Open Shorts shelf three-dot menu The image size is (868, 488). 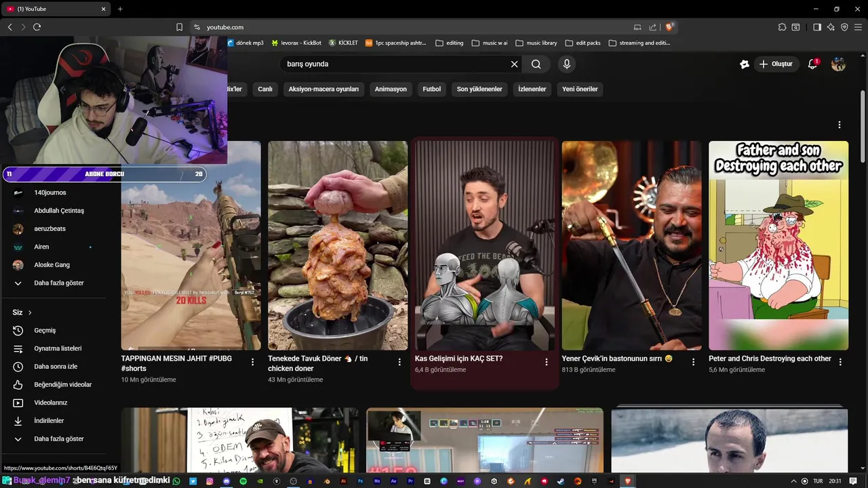[839, 125]
